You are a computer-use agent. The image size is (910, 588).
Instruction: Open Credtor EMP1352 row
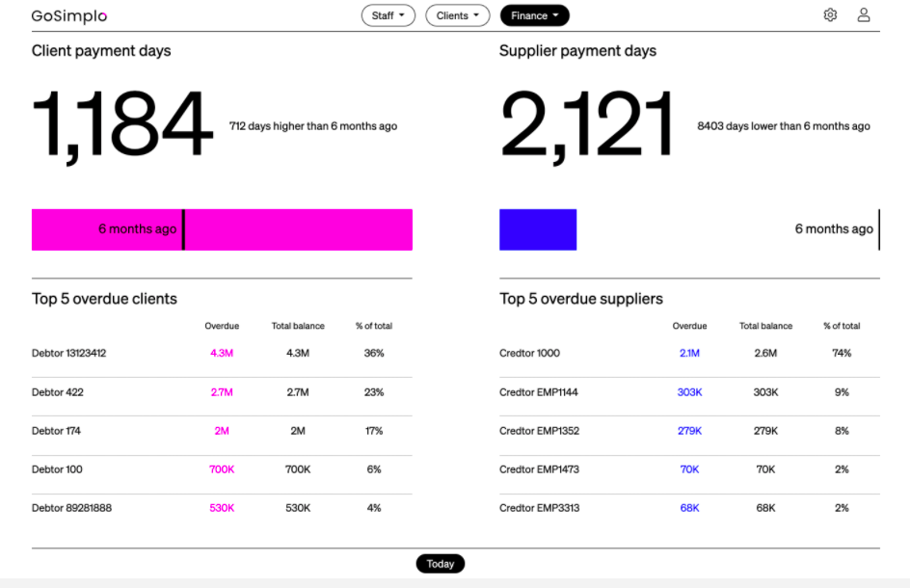point(689,431)
